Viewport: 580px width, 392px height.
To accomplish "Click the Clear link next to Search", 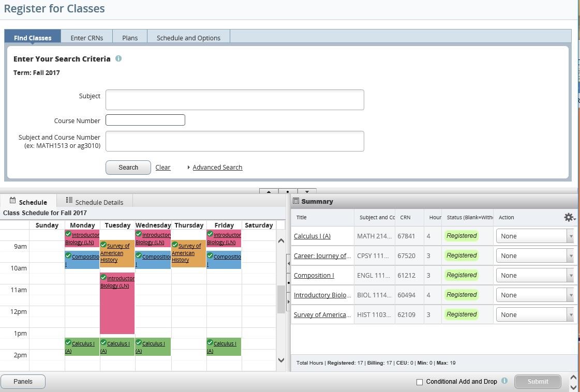I will coord(163,167).
